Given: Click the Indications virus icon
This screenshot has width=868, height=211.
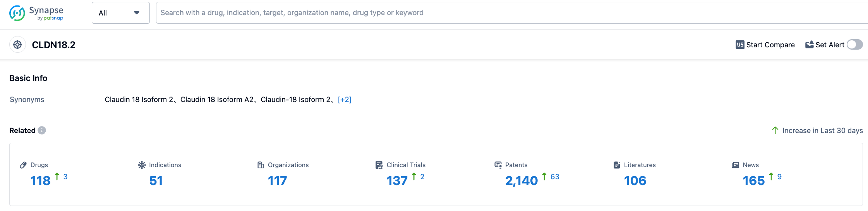Looking at the screenshot, I should [142, 165].
